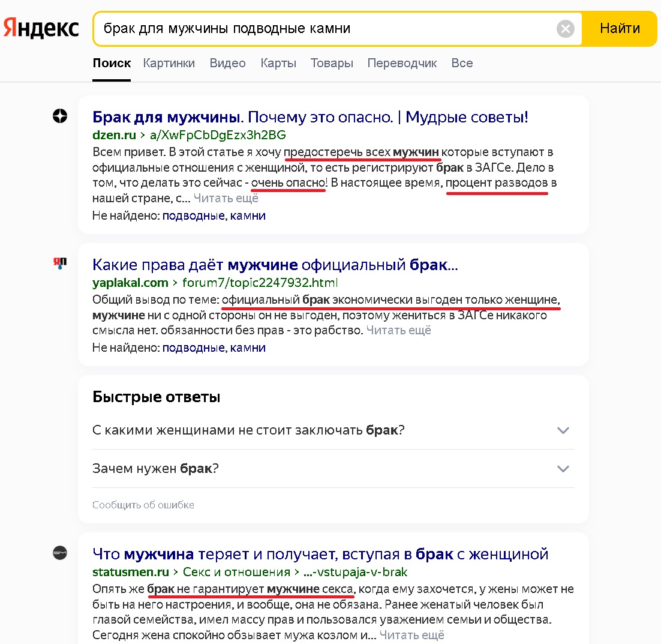Switch to the Картинки tab
The image size is (661, 644).
[169, 63]
